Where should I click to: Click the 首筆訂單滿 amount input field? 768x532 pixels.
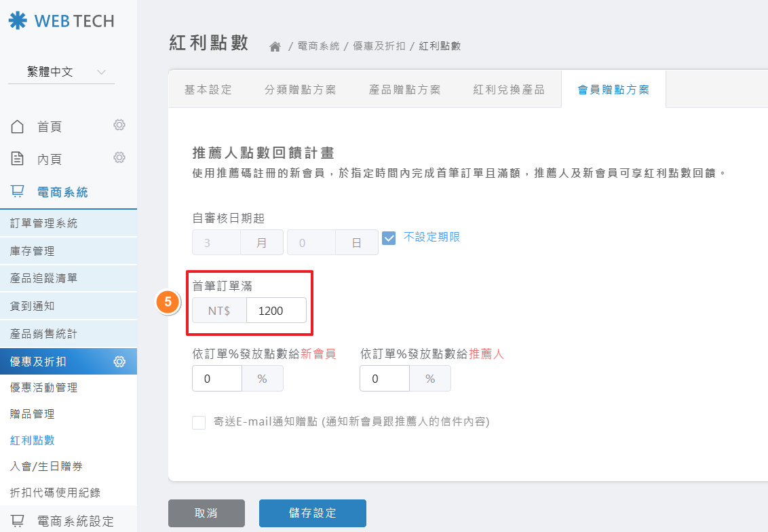click(276, 311)
